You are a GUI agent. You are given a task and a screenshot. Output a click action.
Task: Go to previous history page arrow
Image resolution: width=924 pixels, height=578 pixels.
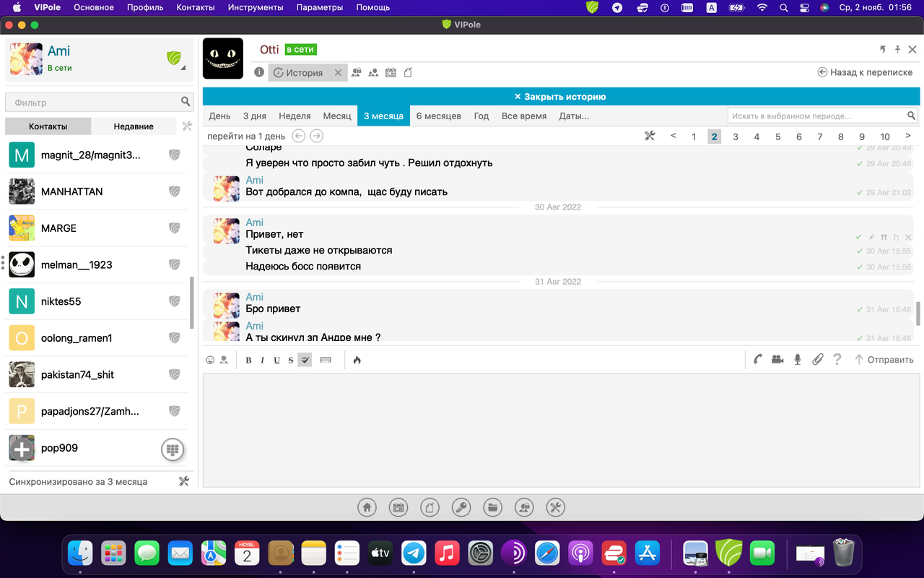673,136
